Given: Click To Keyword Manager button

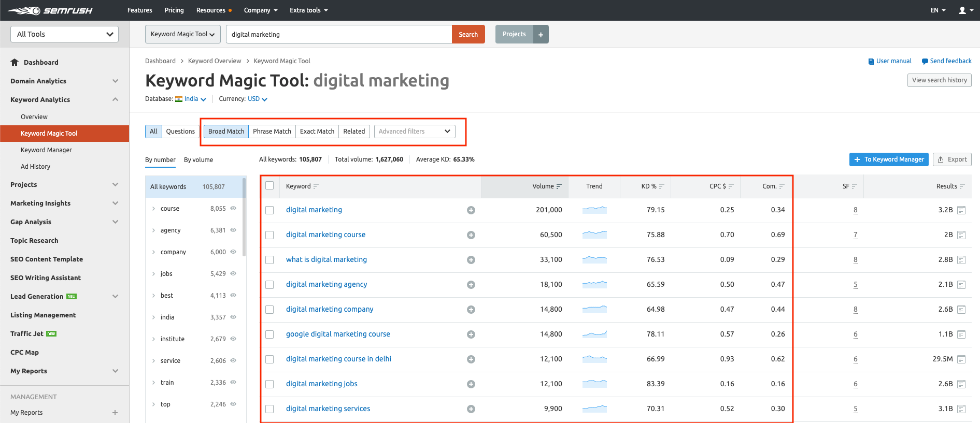Looking at the screenshot, I should pos(889,159).
